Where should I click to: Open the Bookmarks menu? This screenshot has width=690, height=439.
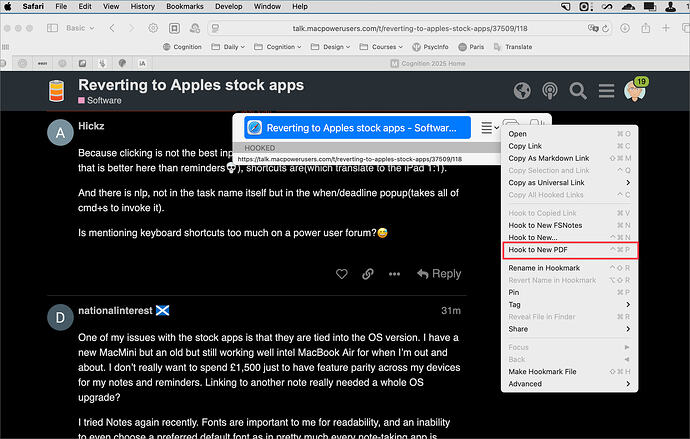pyautogui.click(x=185, y=6)
